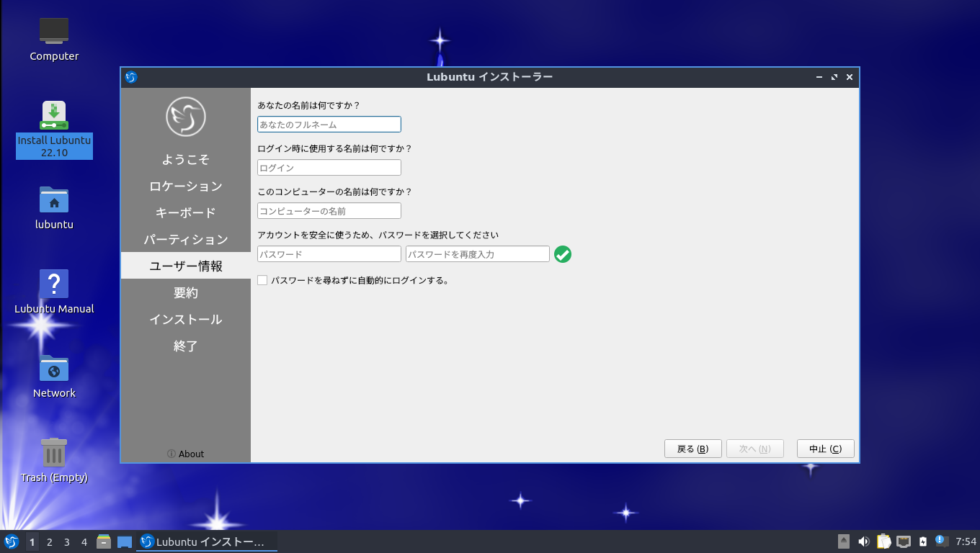
Task: Click the ログイン時に使用する名前は何ですか？ label
Action: point(334,148)
